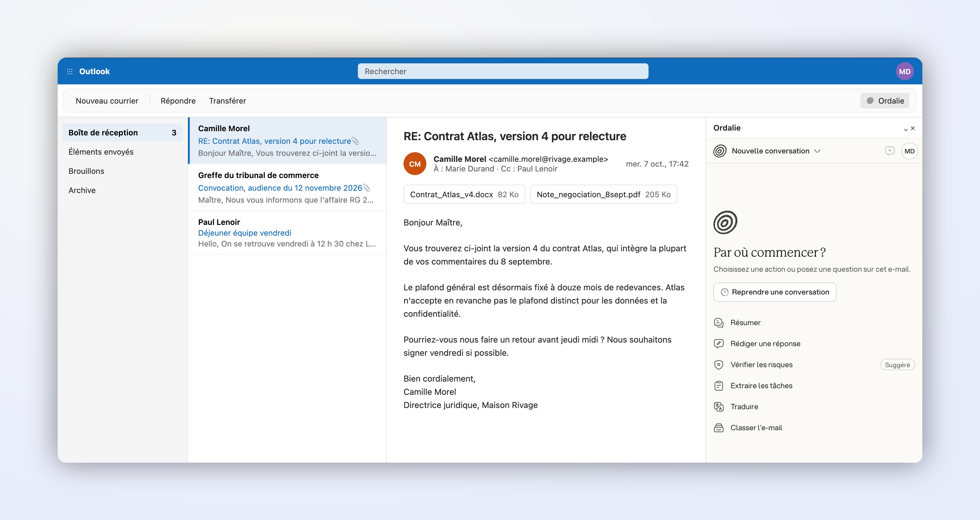Choose the Résumer action icon
Viewport: 980px width, 520px height.
[x=719, y=322]
